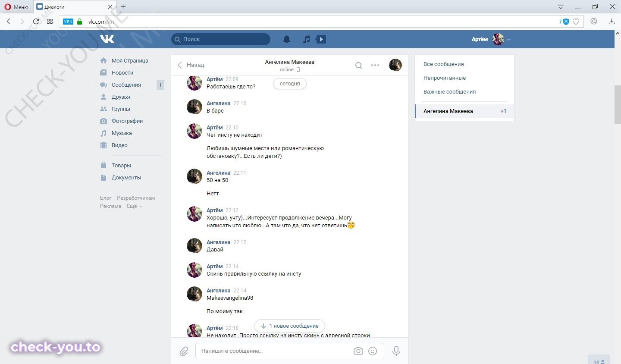Go back with browser back arrow
This screenshot has height=364, width=621.
[9, 21]
